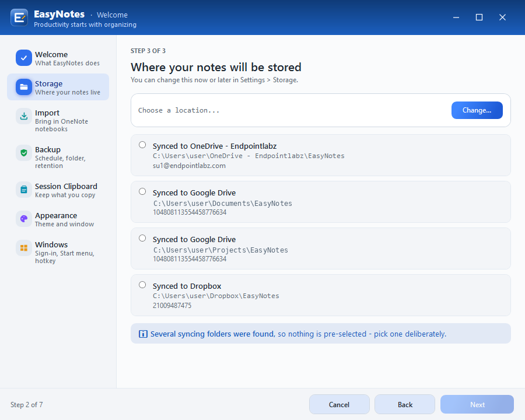The height and width of the screenshot is (420, 525).
Task: Click the Import download icon
Action: pos(24,116)
